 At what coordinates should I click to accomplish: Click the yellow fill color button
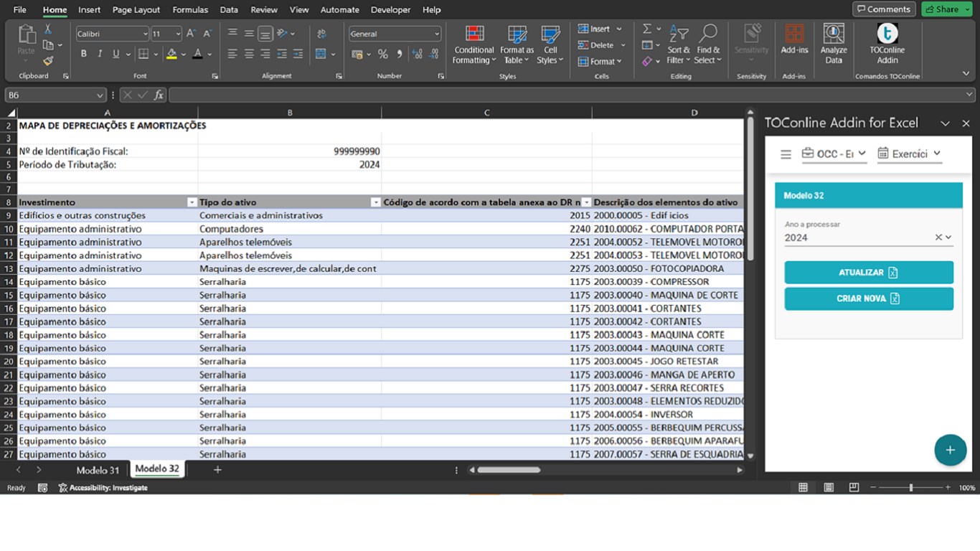click(171, 54)
